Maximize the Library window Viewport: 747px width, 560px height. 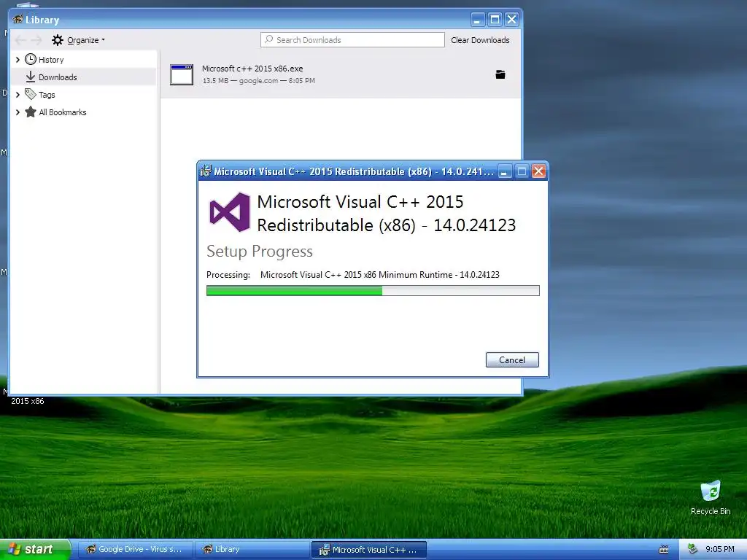(495, 20)
